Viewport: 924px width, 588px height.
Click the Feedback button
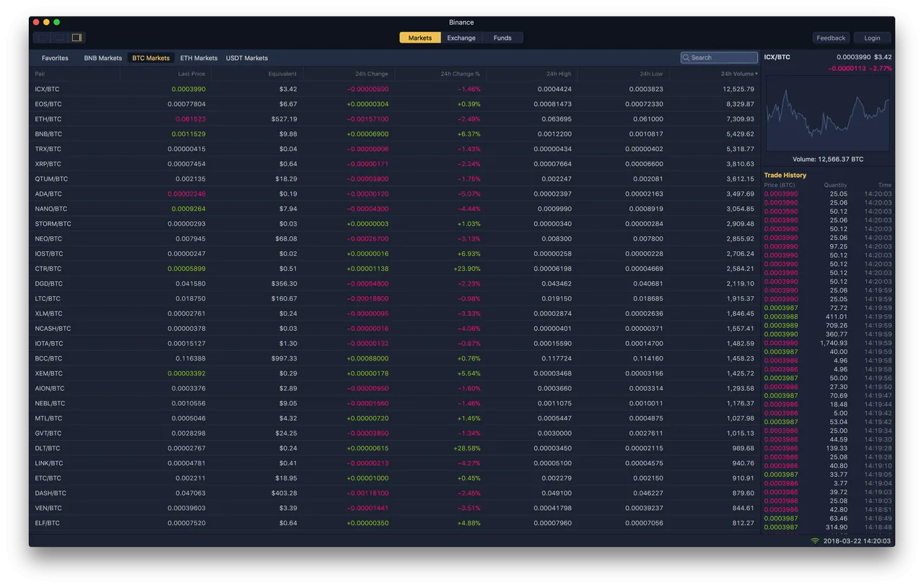tap(831, 38)
